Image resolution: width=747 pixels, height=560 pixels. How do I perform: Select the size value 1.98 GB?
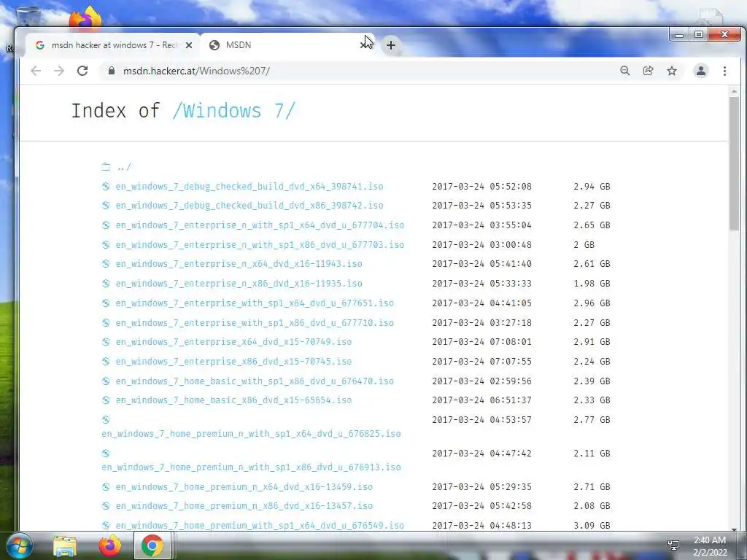[x=592, y=284]
